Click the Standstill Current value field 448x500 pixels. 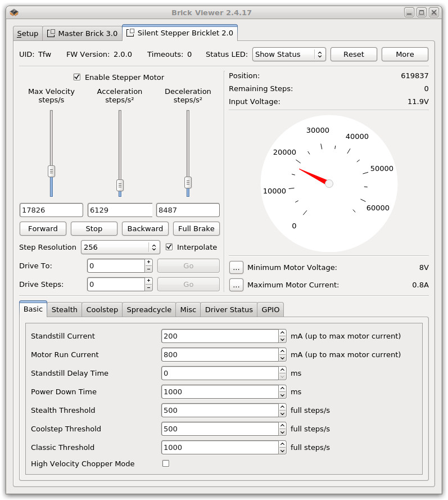coord(220,336)
